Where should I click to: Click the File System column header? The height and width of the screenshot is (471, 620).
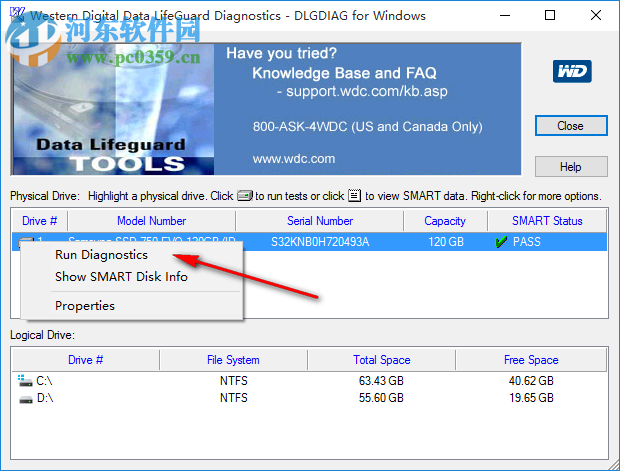point(233,360)
